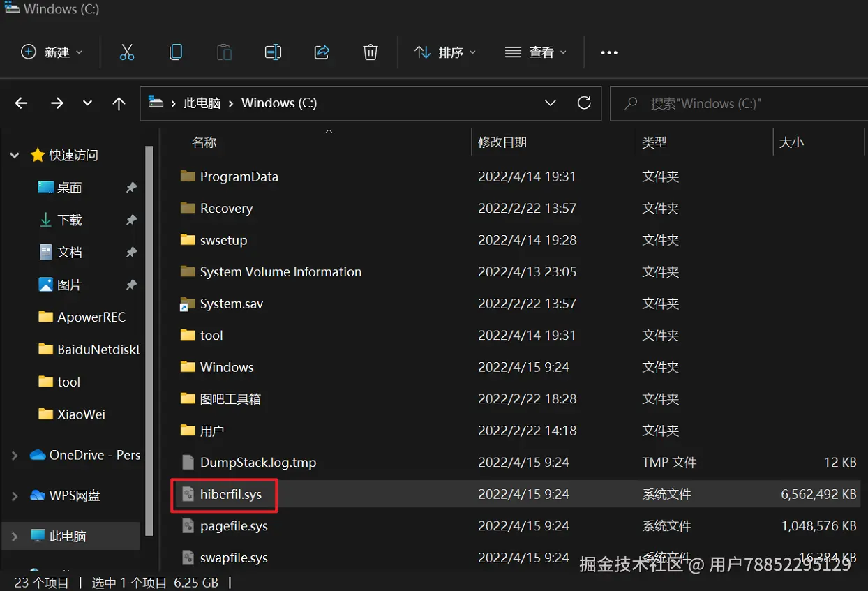Click the Paste icon in the toolbar
The image size is (868, 591).
(x=224, y=52)
